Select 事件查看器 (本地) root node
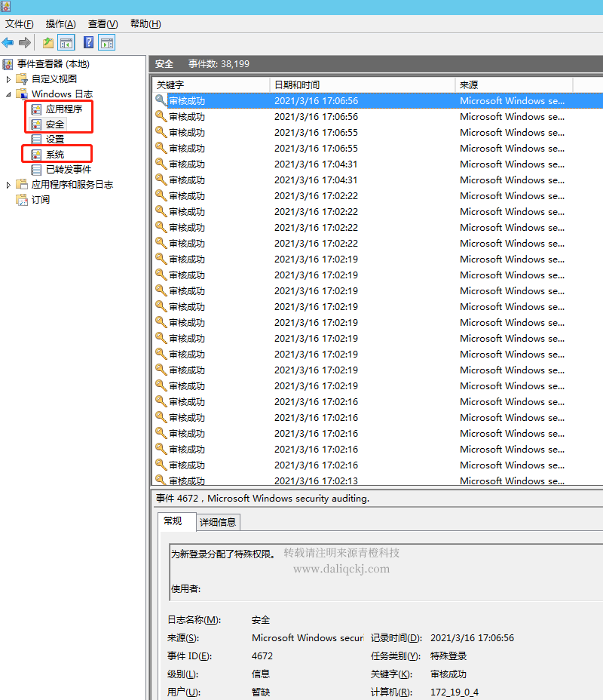The width and height of the screenshot is (603, 700). tap(53, 64)
